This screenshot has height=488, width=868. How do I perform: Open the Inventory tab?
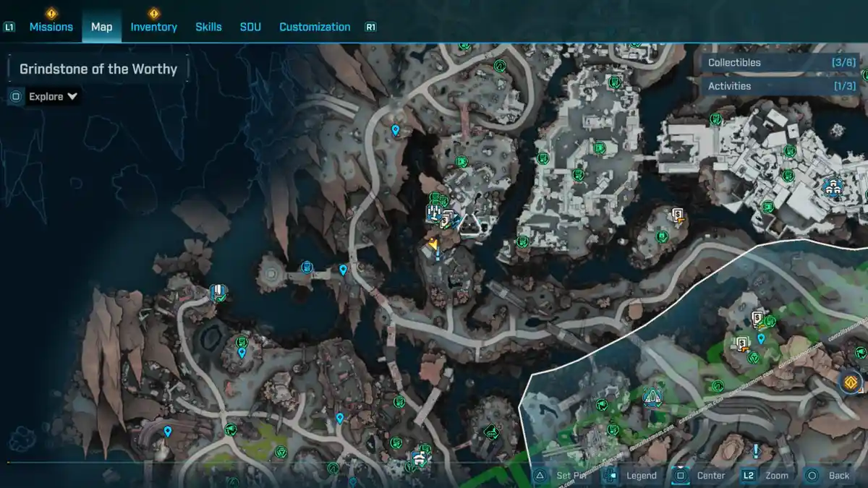coord(153,27)
